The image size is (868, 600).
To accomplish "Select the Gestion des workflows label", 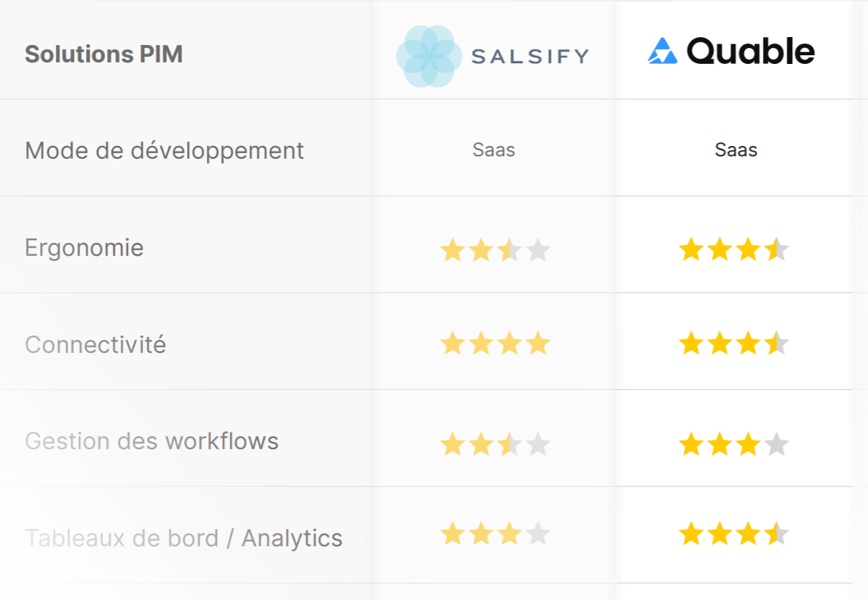I will point(152,441).
